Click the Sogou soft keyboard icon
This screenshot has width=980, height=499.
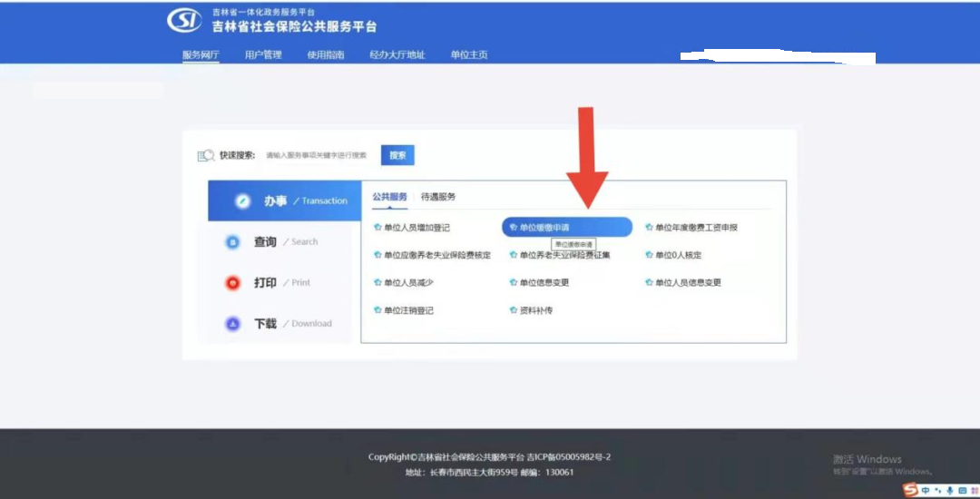(x=962, y=490)
